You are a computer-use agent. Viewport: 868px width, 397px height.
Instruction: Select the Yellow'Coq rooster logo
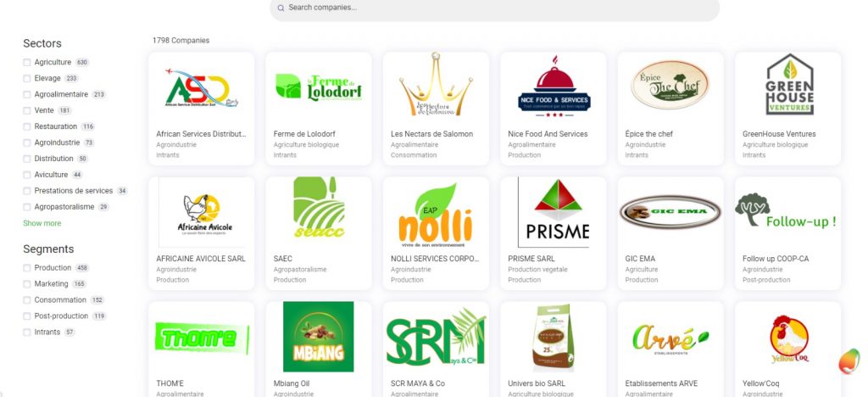(789, 338)
